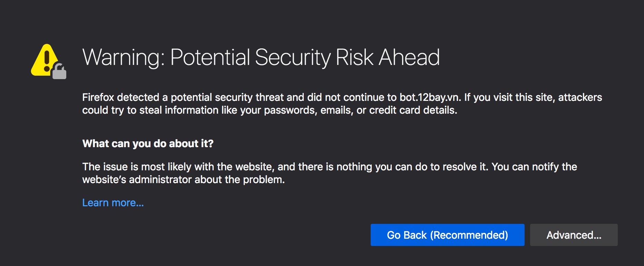The width and height of the screenshot is (644, 266).
Task: Click the passwords, emails text
Action: point(309,110)
